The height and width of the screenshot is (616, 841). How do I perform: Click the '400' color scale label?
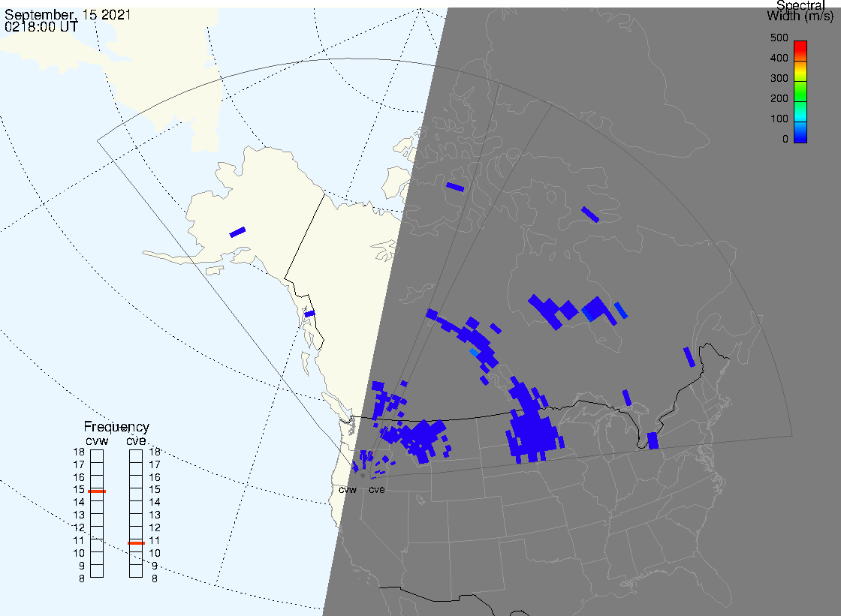point(779,58)
